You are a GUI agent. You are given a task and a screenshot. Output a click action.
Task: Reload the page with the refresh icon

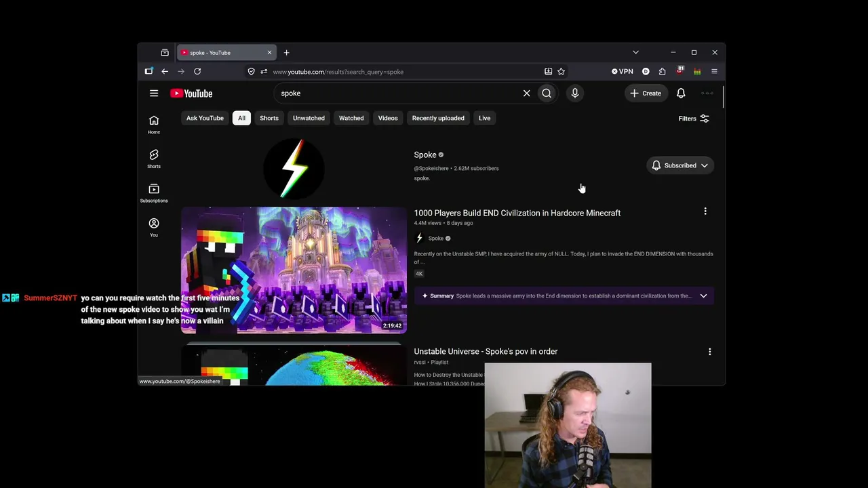[x=197, y=71]
